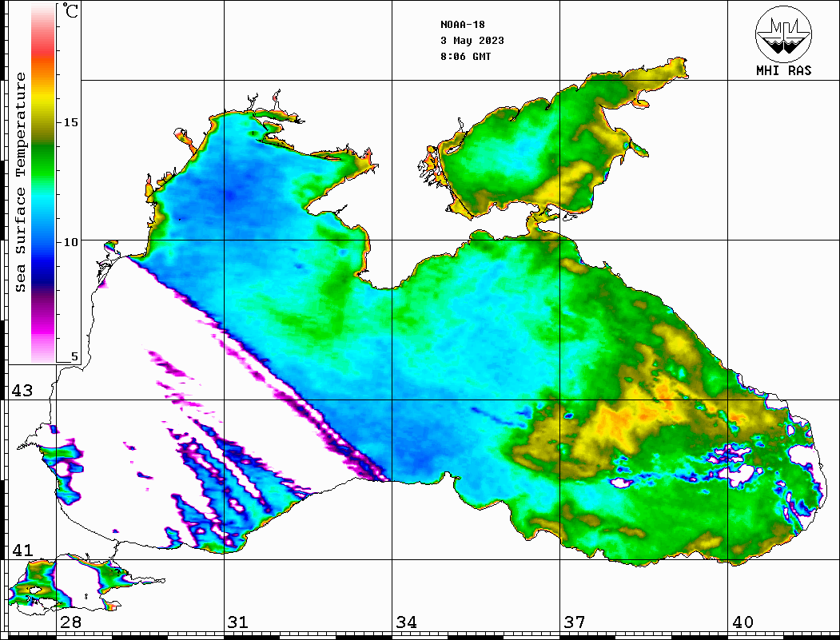The width and height of the screenshot is (840, 640).
Task: Click longitude label 34
Action: 406,622
